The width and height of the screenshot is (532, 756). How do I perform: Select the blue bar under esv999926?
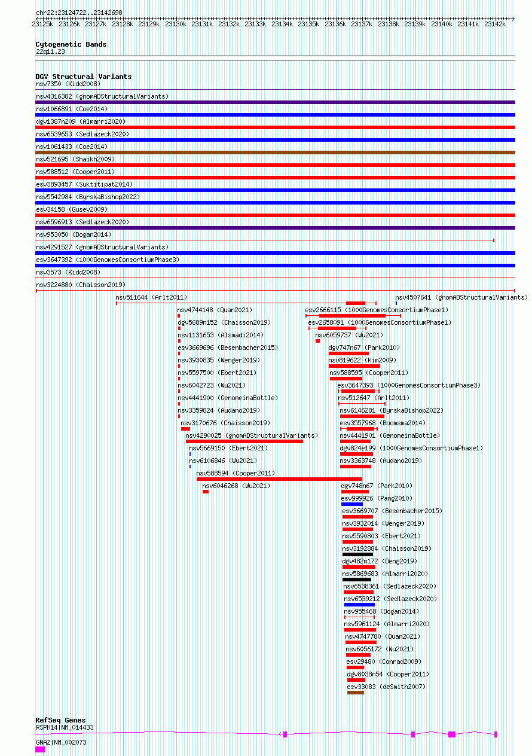(x=352, y=504)
